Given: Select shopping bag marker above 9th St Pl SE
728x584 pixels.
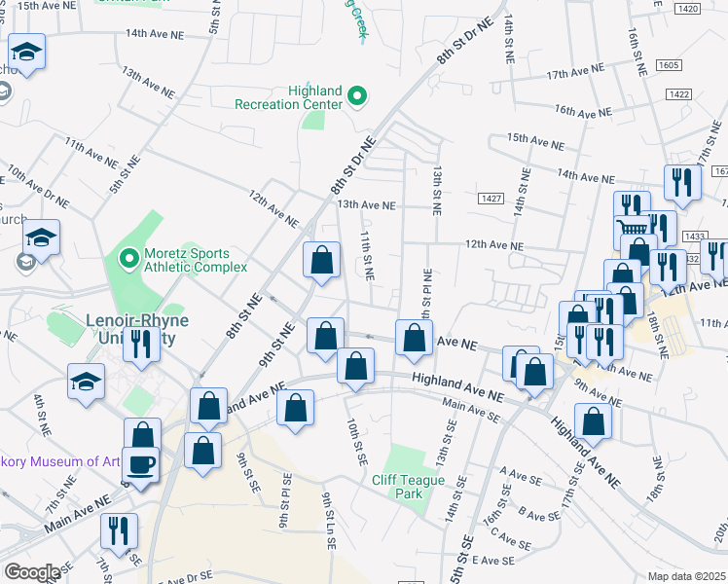Looking at the screenshot, I should tap(295, 408).
